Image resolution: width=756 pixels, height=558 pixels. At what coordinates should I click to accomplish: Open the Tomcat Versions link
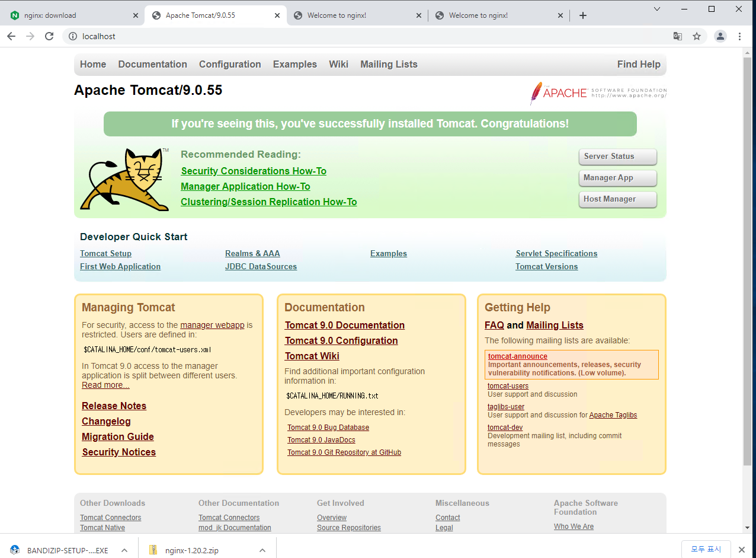click(x=547, y=266)
